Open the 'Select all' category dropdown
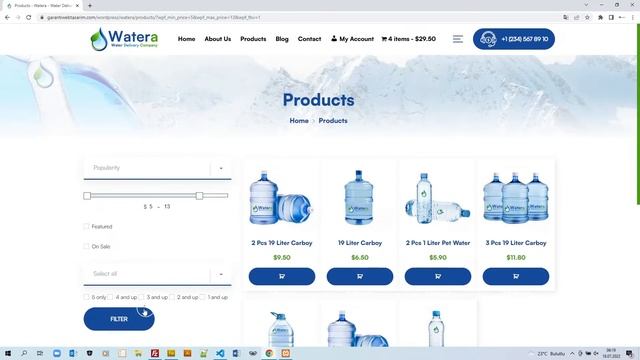This screenshot has width=640, height=360. click(x=157, y=274)
